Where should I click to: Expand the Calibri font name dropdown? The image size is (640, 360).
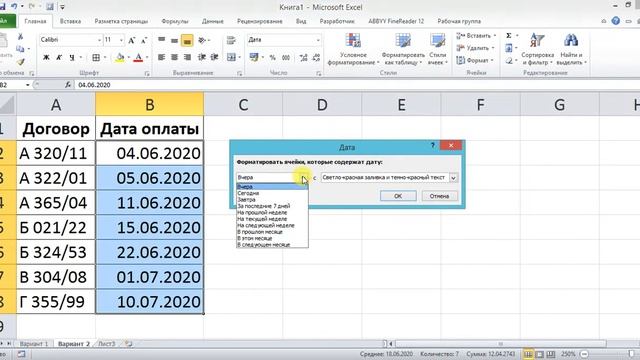(99, 40)
